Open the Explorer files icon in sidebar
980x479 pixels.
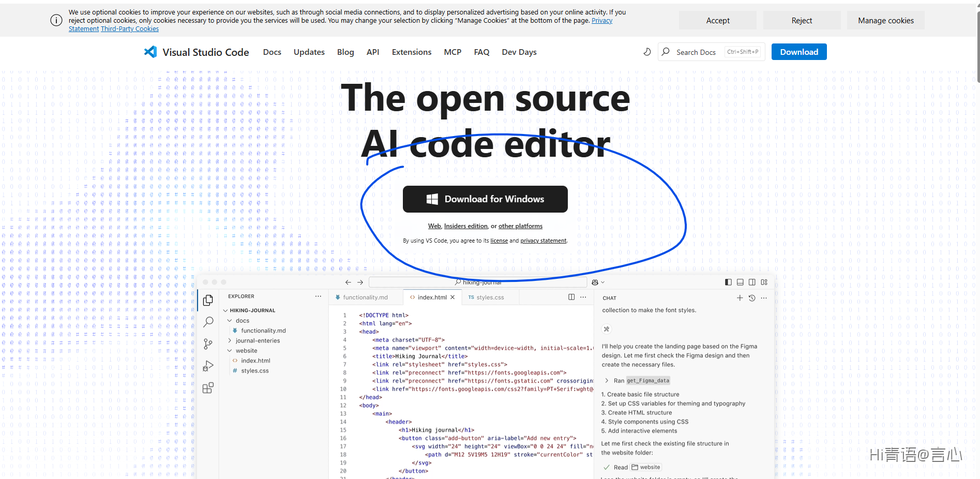(208, 300)
